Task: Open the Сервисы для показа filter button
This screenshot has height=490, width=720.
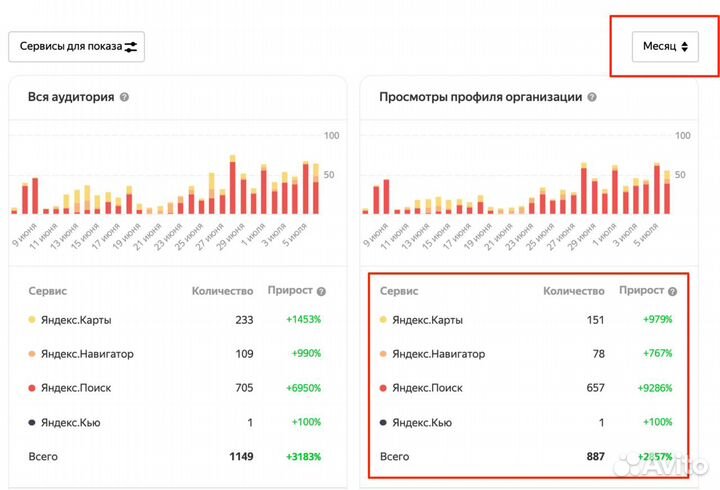Action: coord(76,46)
